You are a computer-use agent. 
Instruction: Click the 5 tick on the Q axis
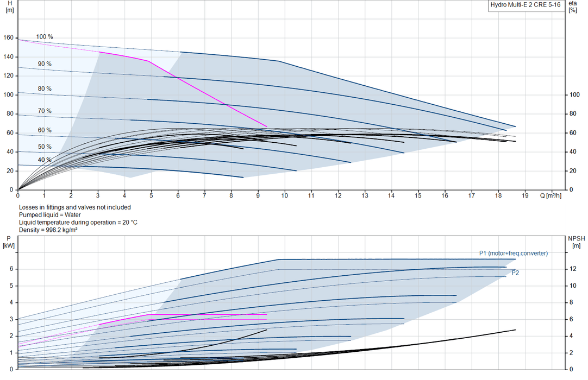pyautogui.click(x=151, y=195)
